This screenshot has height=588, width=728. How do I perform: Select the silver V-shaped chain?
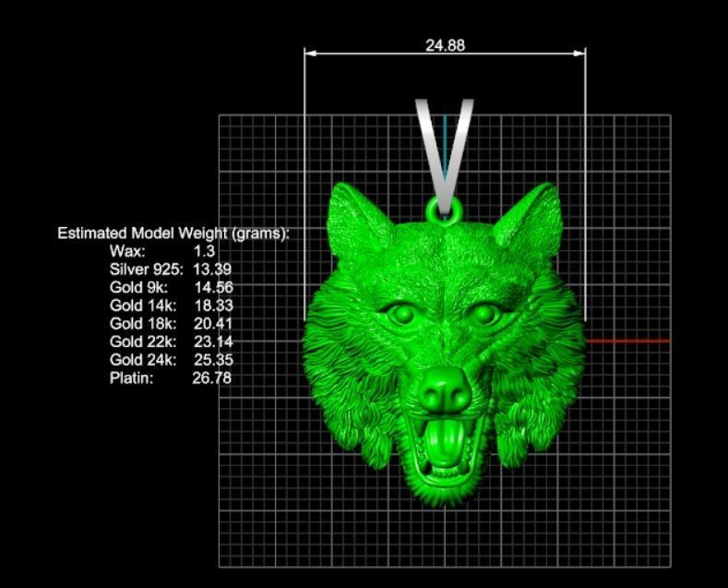coord(445,156)
